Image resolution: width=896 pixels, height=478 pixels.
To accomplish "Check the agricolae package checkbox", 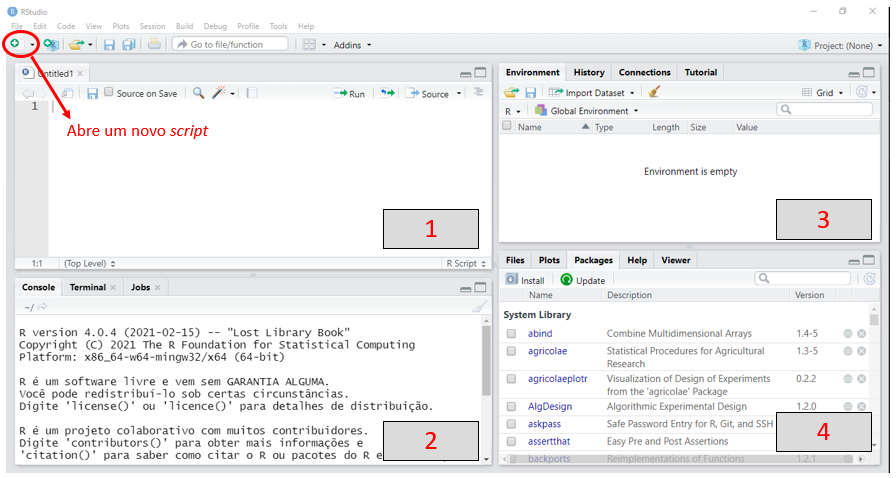I will 511,351.
